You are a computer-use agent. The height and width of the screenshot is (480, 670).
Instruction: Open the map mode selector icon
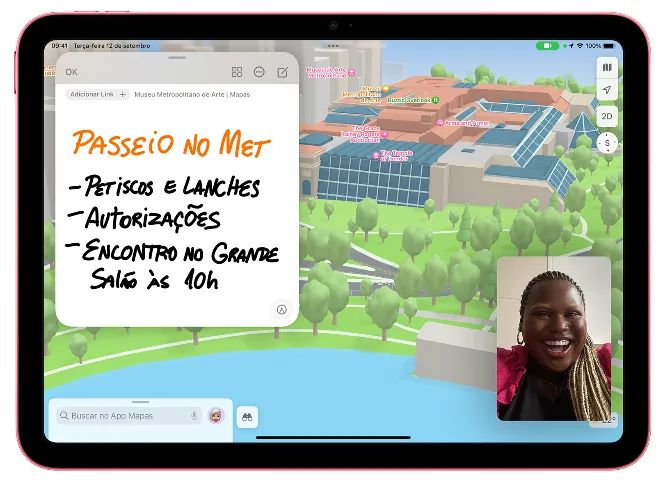[x=607, y=67]
